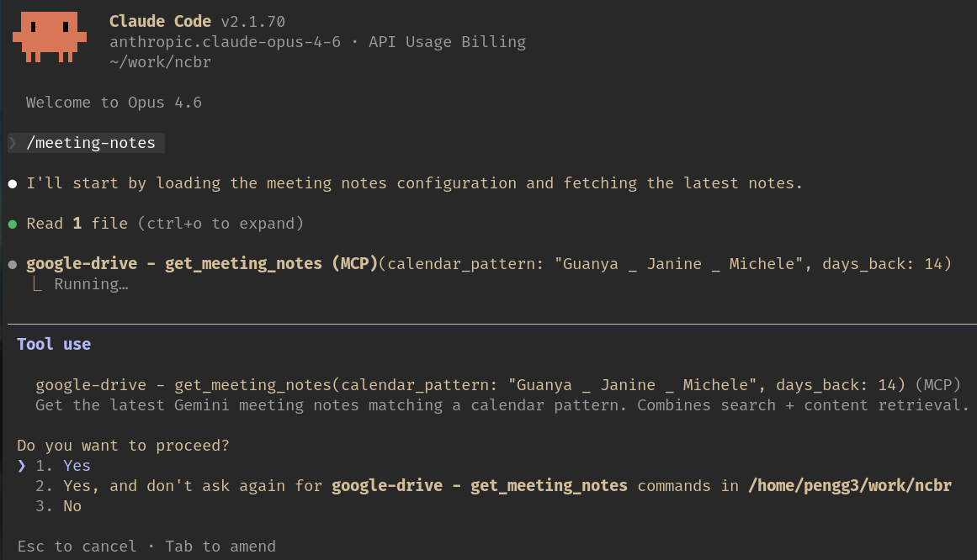Click the Esc to cancel hint
The width and height of the screenshot is (977, 560).
[x=77, y=547]
